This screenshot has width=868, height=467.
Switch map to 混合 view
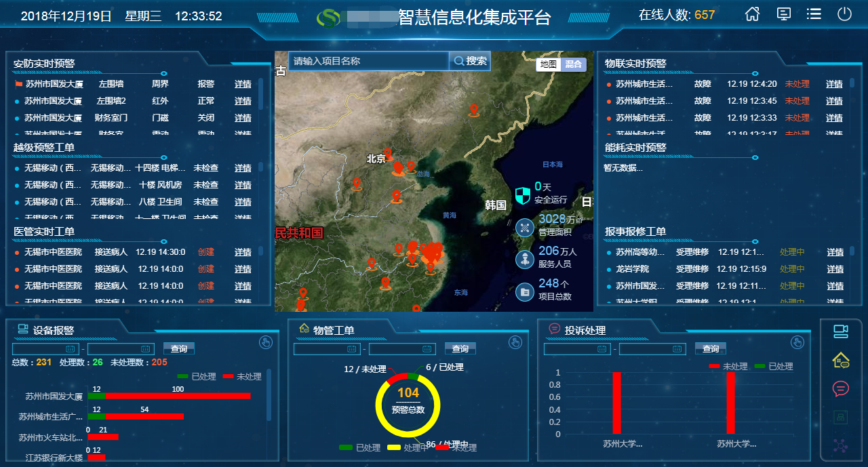(x=574, y=64)
